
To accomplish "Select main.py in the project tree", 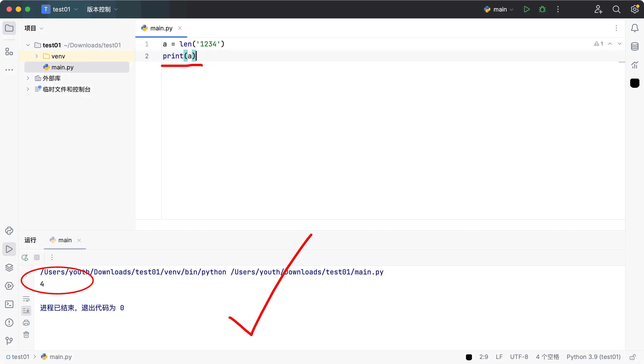I will pos(62,67).
